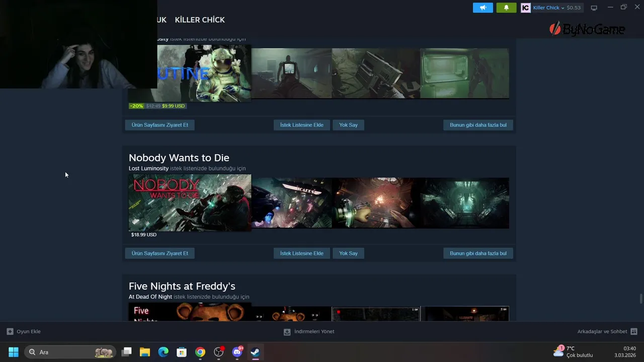
Task: Add the $9.99 game to wishlist
Action: pos(301,125)
